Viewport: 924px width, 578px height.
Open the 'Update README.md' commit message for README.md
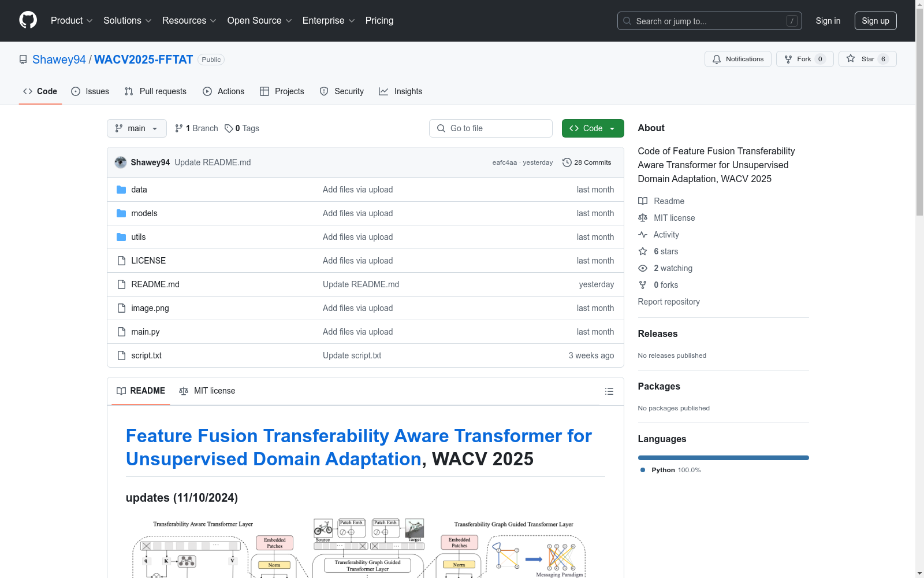[361, 284]
